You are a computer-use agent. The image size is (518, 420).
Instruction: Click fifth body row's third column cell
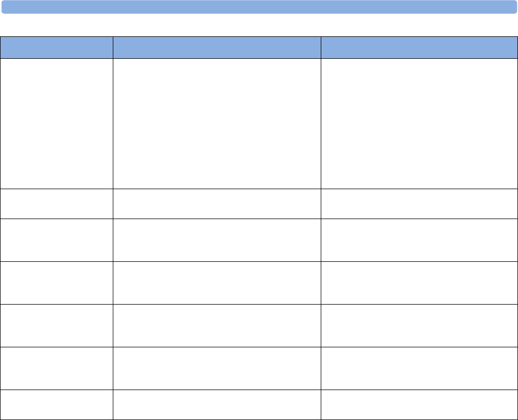coord(419,325)
